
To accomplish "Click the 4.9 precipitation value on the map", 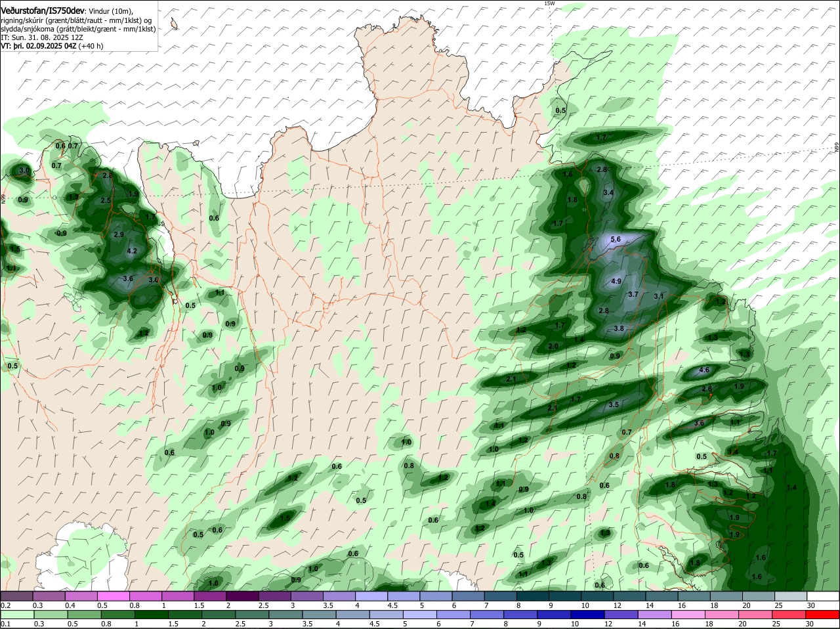I will point(616,282).
